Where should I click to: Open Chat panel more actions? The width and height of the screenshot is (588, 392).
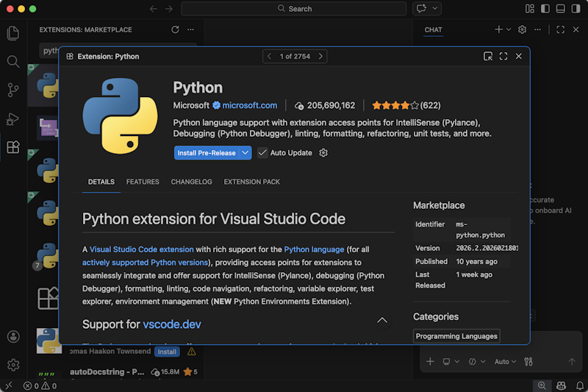tap(537, 29)
